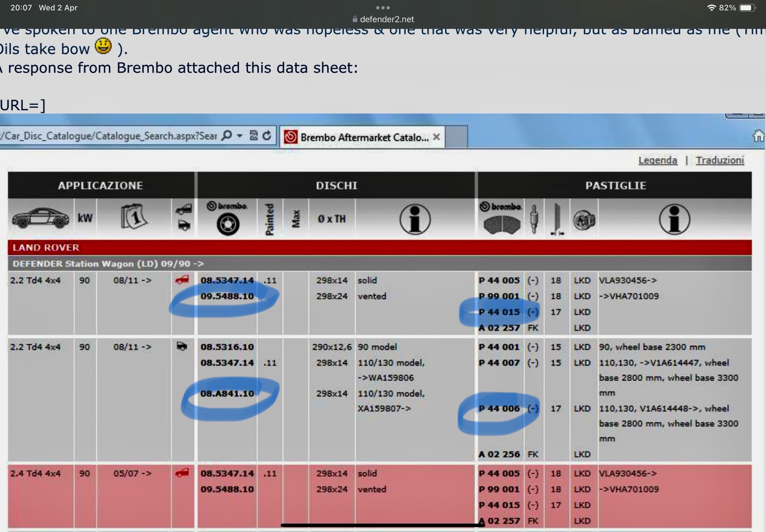Click the pads info icon
766x532 pixels.
(x=674, y=219)
